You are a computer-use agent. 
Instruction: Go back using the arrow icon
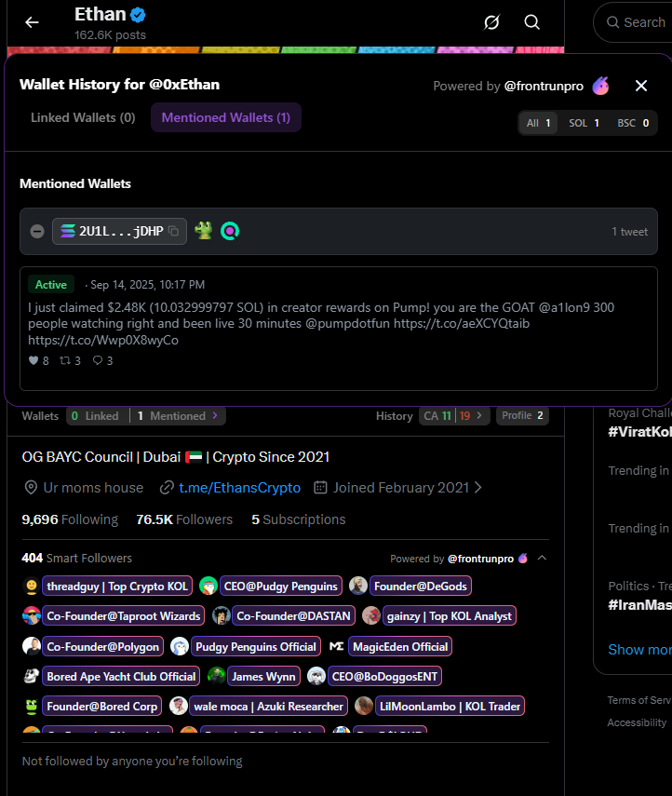pyautogui.click(x=32, y=22)
